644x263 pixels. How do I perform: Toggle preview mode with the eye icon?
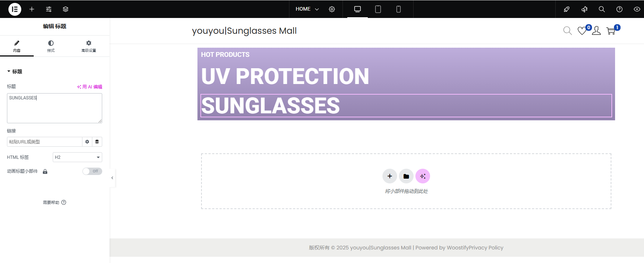tap(637, 9)
